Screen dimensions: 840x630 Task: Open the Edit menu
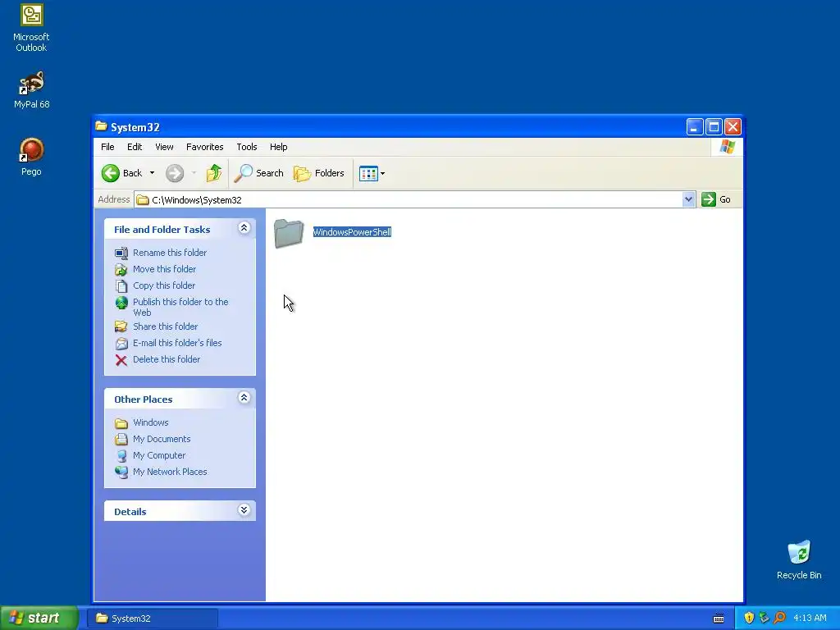click(x=135, y=147)
